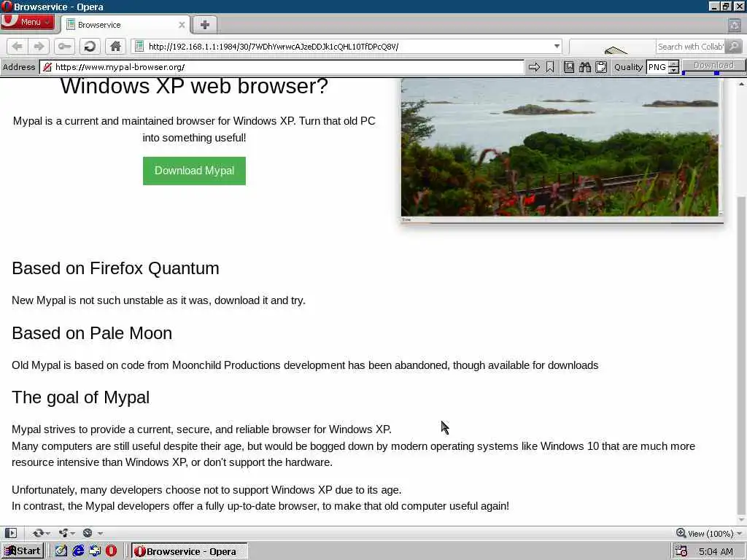
Task: Toggle the Opera Turbo icon
Action: tap(88, 533)
